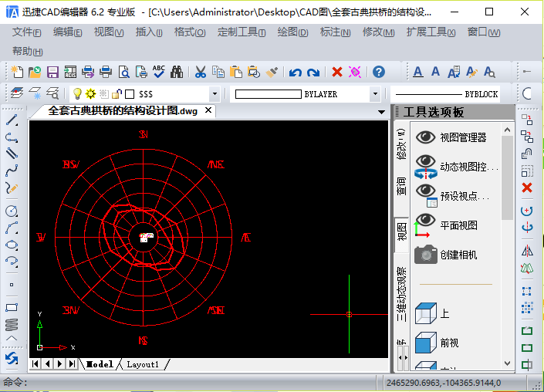The height and width of the screenshot is (392, 544).
Task: Cut selection with the scissors icon
Action: [201, 72]
